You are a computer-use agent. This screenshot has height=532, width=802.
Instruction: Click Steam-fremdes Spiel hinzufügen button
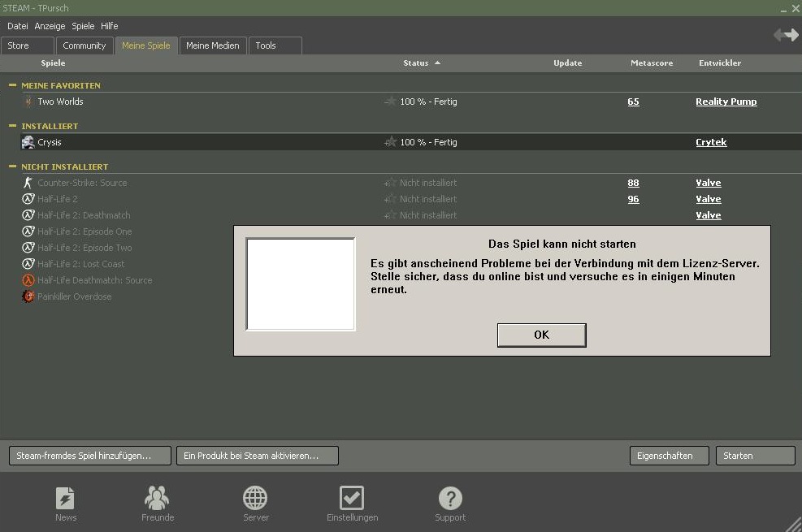pos(90,456)
